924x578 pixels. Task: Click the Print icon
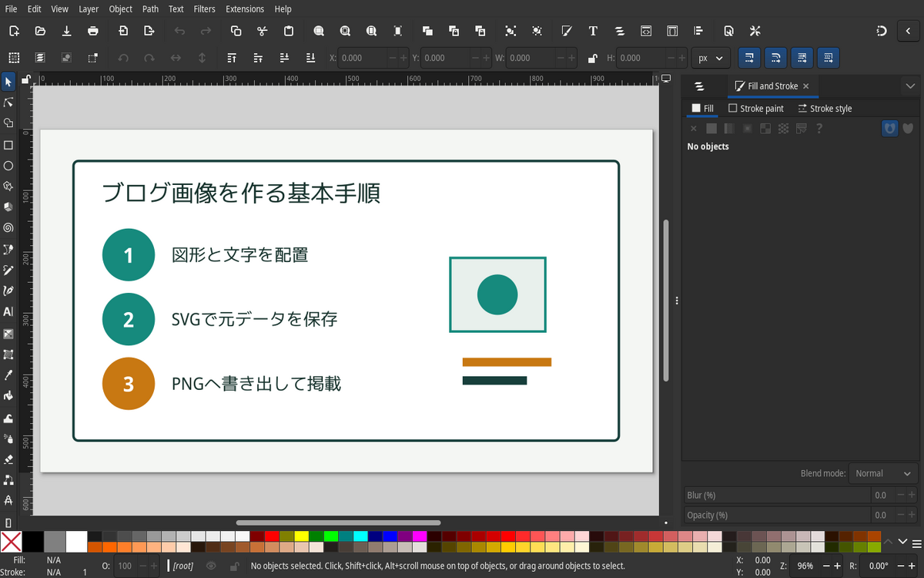93,31
